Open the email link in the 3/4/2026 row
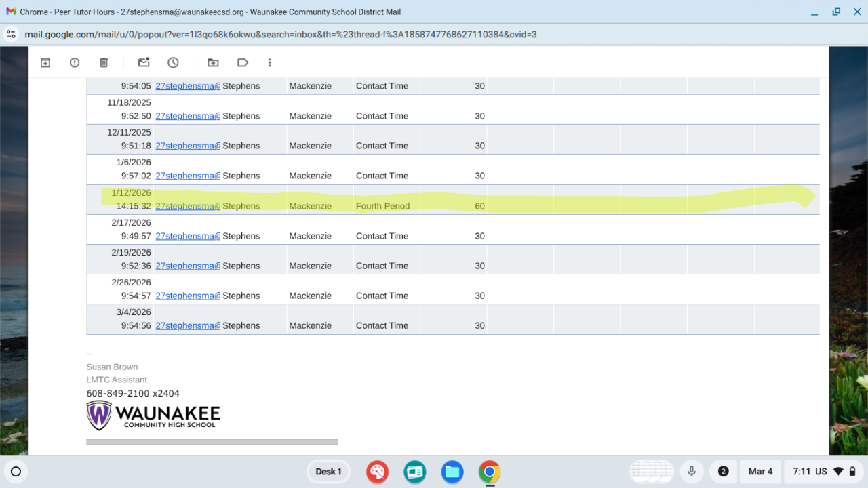 pos(188,325)
